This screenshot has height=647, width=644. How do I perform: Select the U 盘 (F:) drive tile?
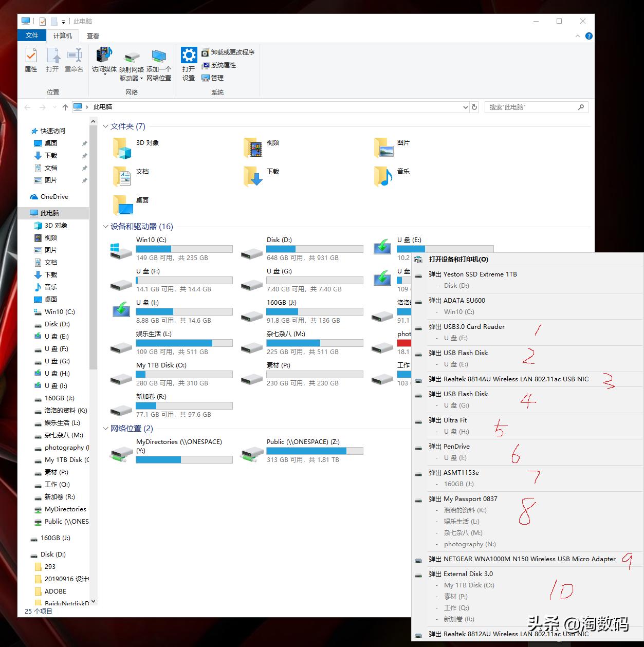tap(172, 280)
